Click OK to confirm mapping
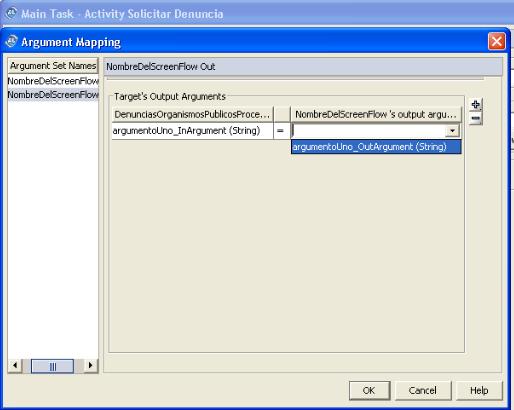The height and width of the screenshot is (410, 514). click(x=369, y=390)
